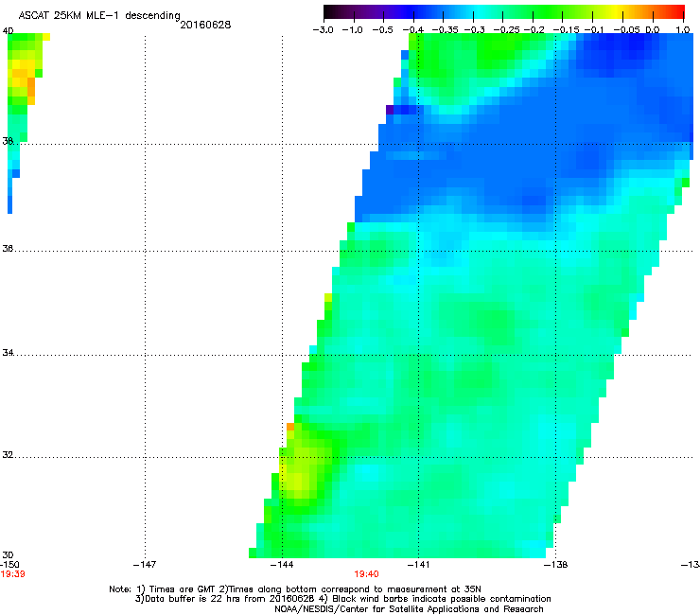Click the "-3.0" color scale label

pyautogui.click(x=324, y=30)
